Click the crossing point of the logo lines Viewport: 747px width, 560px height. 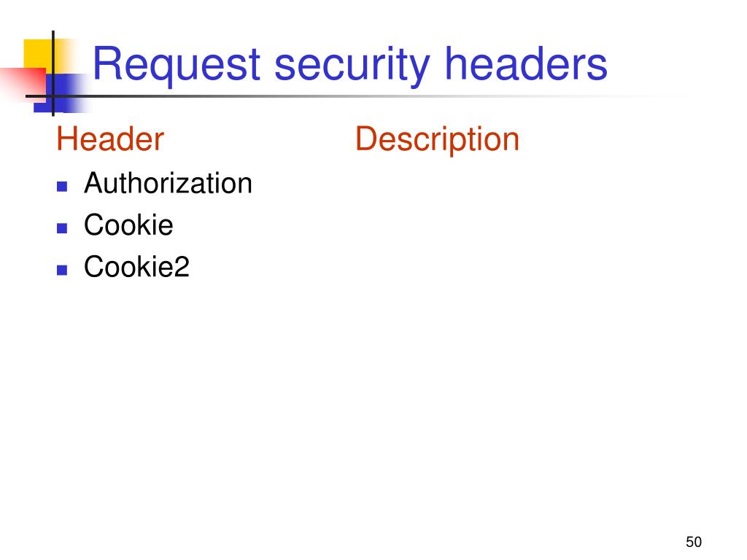click(x=53, y=97)
